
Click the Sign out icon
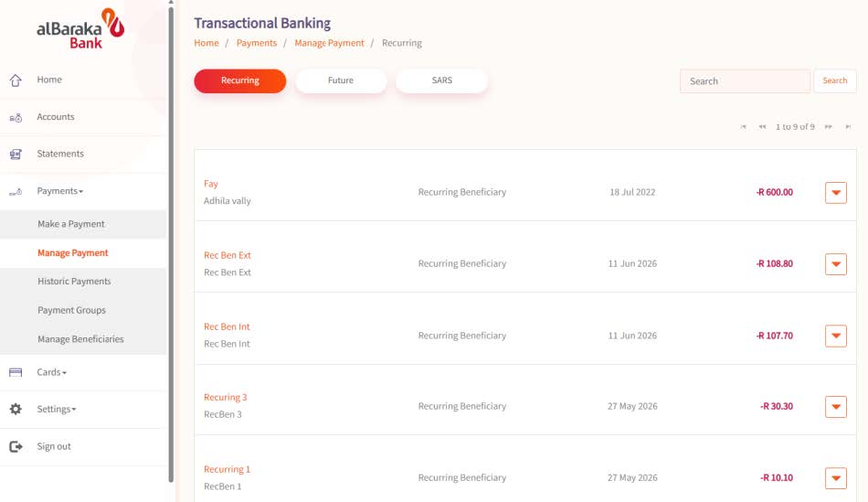click(16, 446)
